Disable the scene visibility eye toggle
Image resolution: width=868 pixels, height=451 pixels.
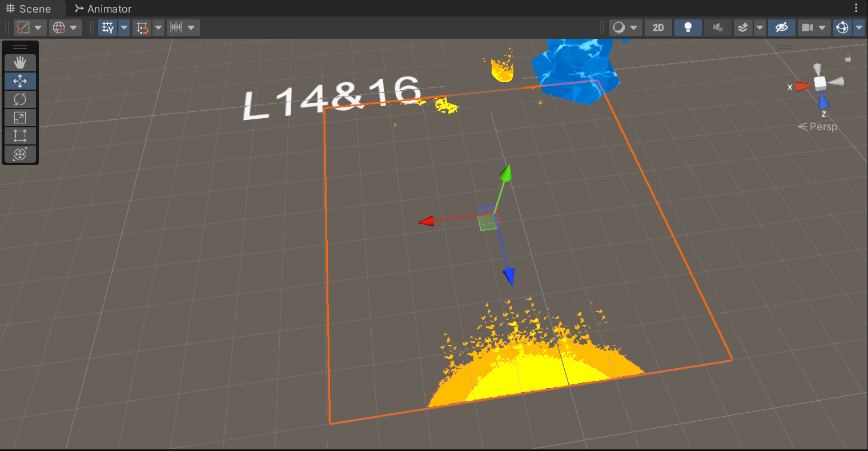point(781,27)
